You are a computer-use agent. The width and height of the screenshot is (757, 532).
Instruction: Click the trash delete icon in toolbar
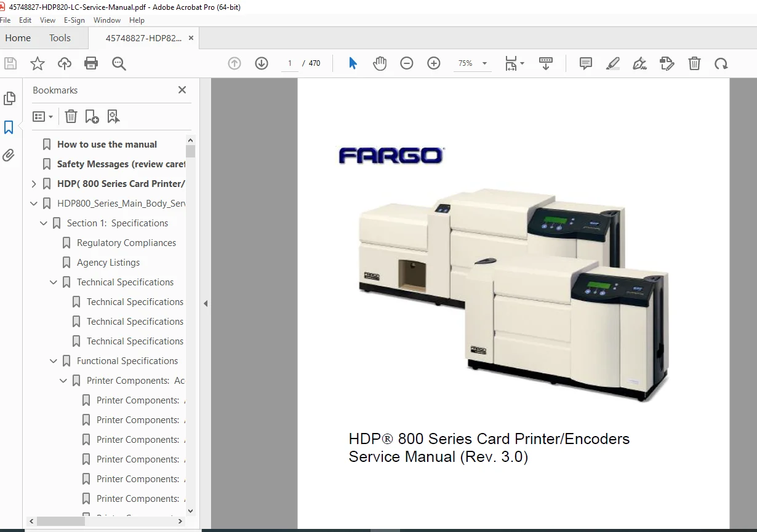(x=694, y=63)
